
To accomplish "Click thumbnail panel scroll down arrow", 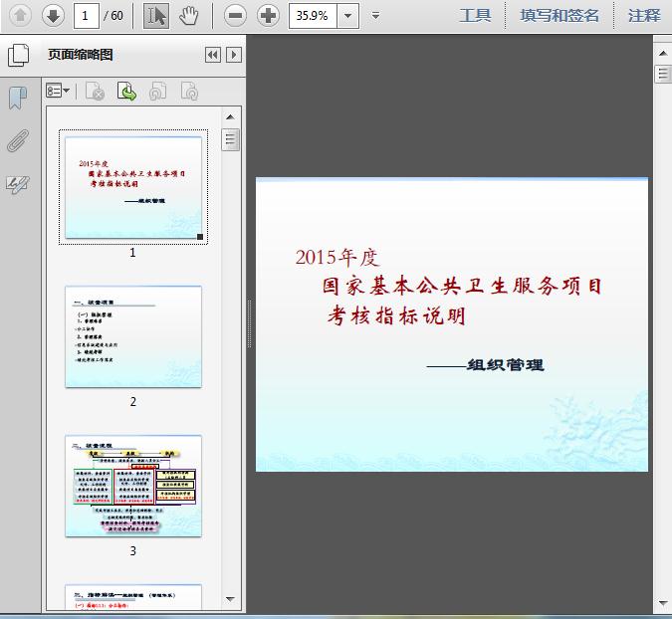I will click(x=230, y=599).
